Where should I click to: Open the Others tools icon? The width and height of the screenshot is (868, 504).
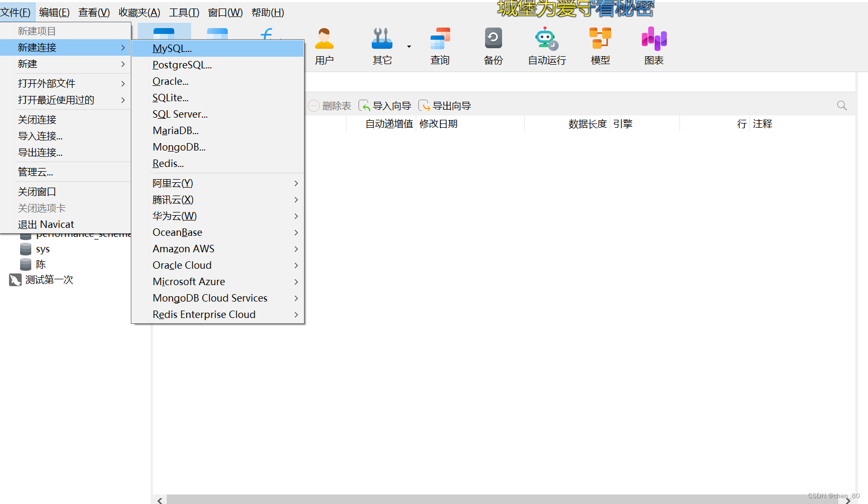pyautogui.click(x=382, y=39)
